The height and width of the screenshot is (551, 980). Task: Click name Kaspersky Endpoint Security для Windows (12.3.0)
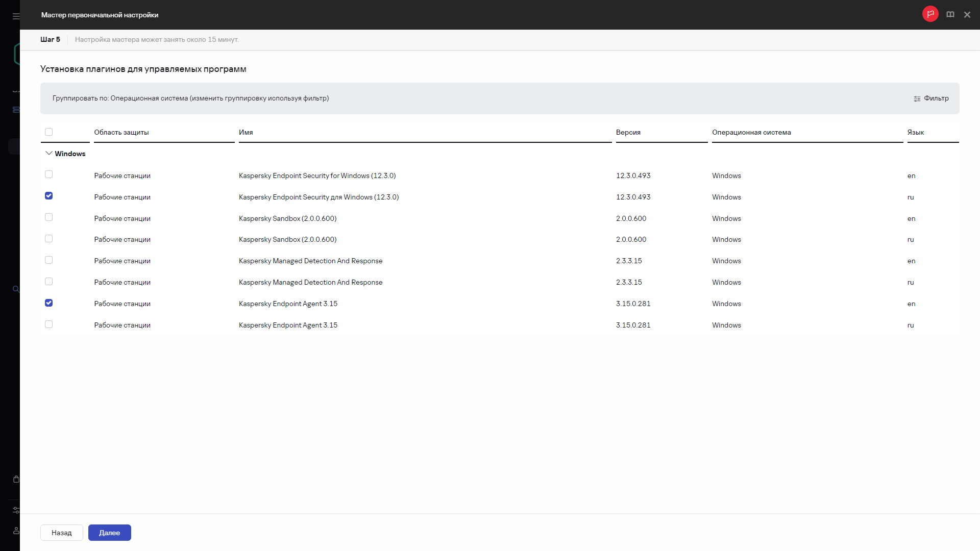318,197
